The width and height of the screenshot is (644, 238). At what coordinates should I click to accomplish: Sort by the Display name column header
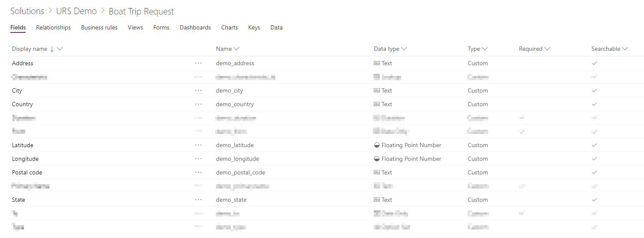[29, 49]
